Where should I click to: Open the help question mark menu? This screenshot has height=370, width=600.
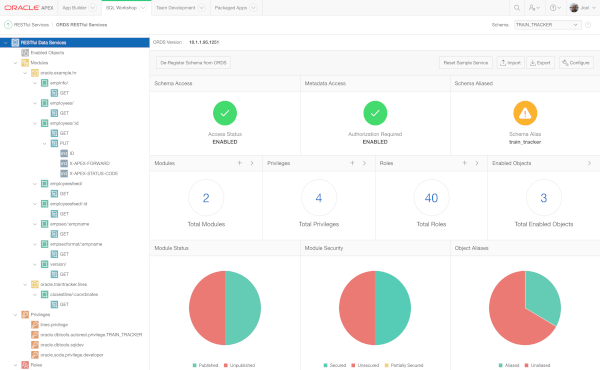(x=555, y=8)
